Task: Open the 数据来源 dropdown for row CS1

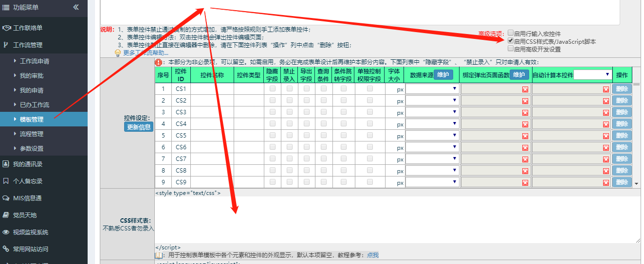Action: 432,89
